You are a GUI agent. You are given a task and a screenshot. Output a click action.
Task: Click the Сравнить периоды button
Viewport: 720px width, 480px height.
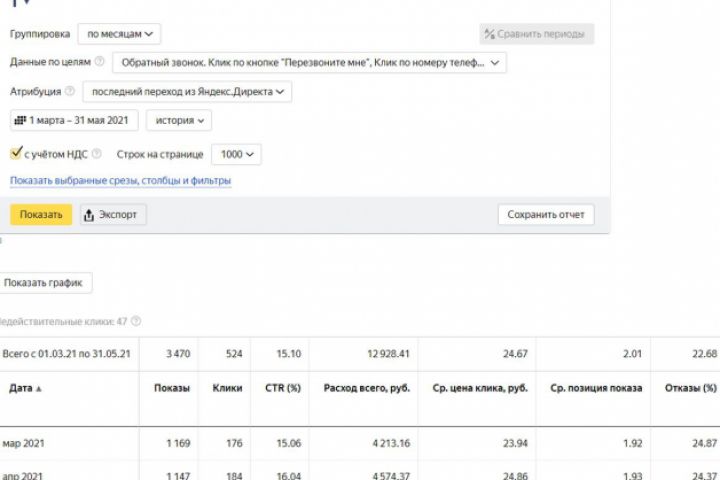[536, 34]
